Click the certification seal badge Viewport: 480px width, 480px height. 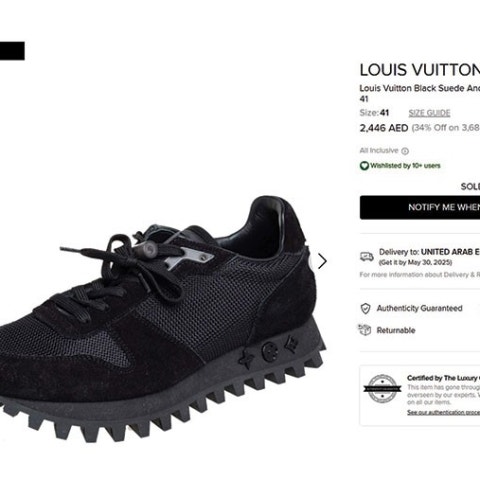382,389
